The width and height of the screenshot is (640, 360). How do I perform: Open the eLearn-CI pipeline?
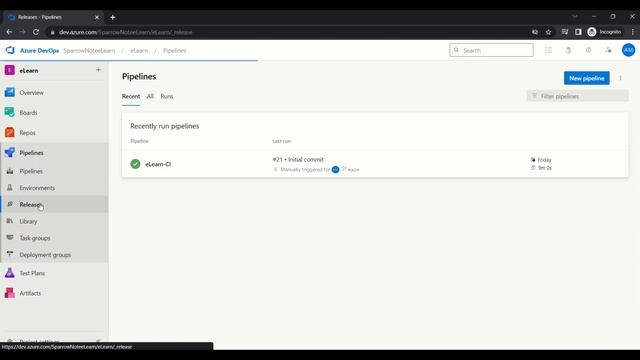158,164
